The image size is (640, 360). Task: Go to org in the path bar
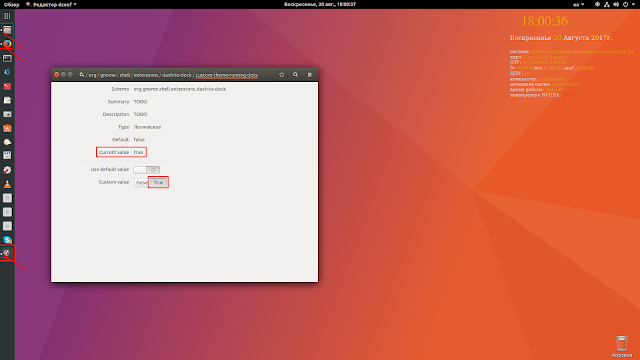pyautogui.click(x=93, y=75)
